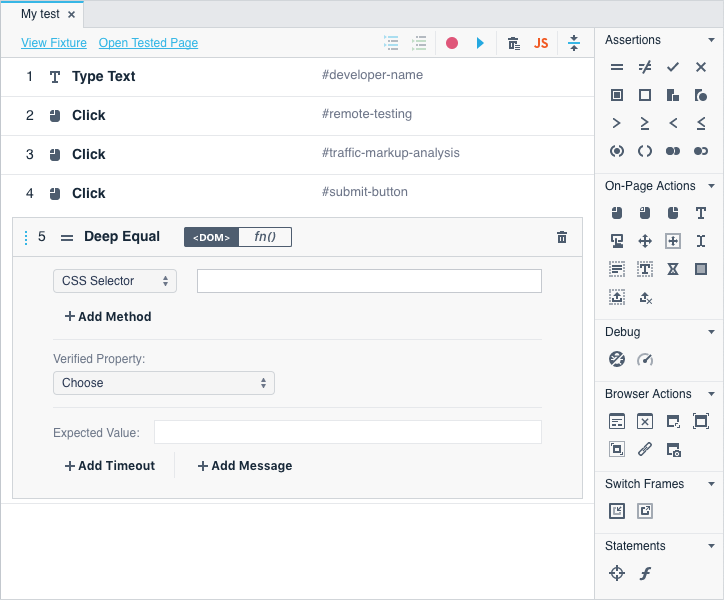724x600 pixels.
Task: Open the Verified Property Choose dropdown
Action: [x=164, y=383]
